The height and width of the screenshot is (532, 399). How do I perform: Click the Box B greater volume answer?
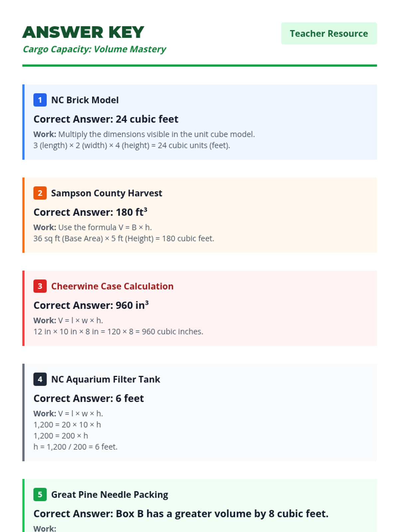click(181, 514)
